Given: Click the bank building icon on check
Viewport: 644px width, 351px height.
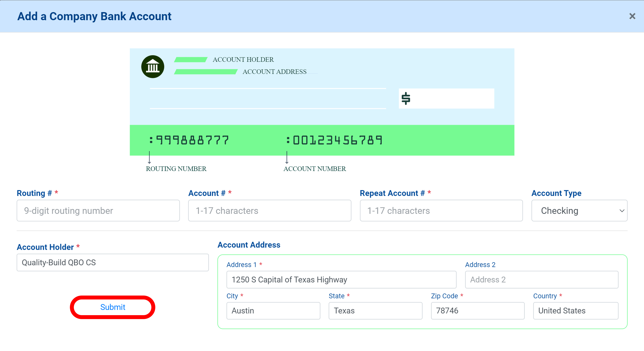Looking at the screenshot, I should [153, 67].
